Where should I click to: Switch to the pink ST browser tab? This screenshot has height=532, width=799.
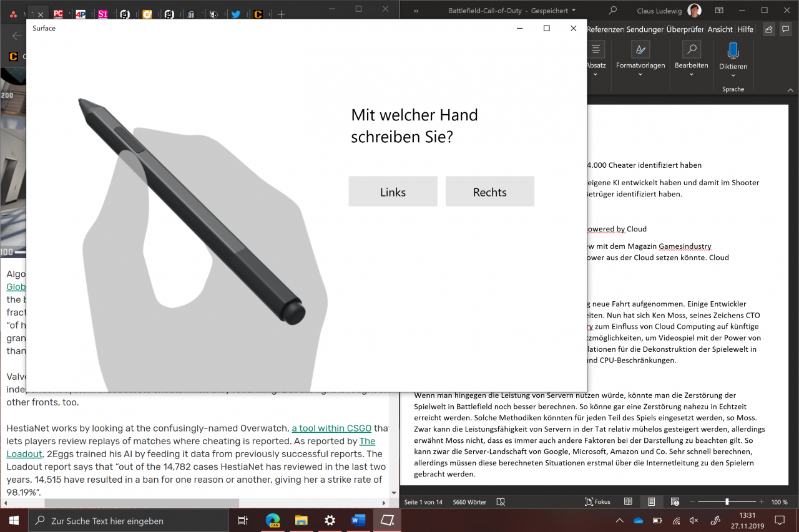(103, 14)
